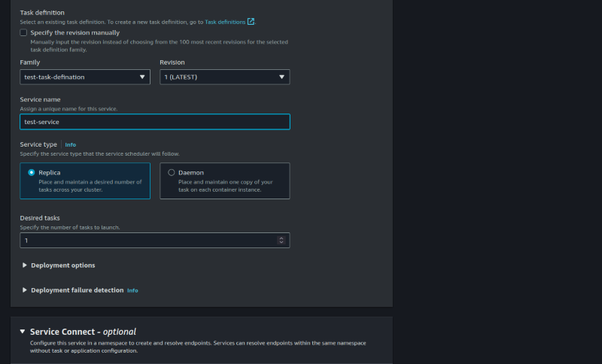This screenshot has width=602, height=364.
Task: Open Info link beside Deployment failure detection
Action: pos(132,290)
